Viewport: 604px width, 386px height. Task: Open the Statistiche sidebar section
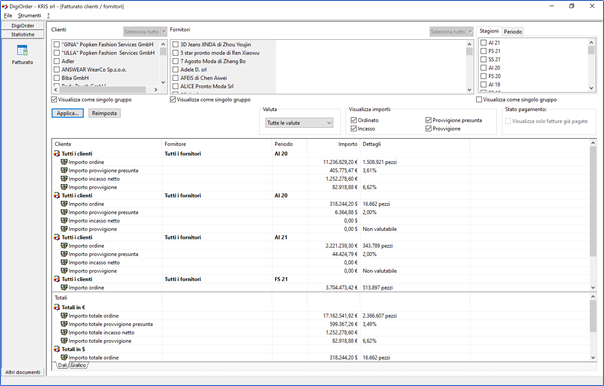tap(23, 34)
